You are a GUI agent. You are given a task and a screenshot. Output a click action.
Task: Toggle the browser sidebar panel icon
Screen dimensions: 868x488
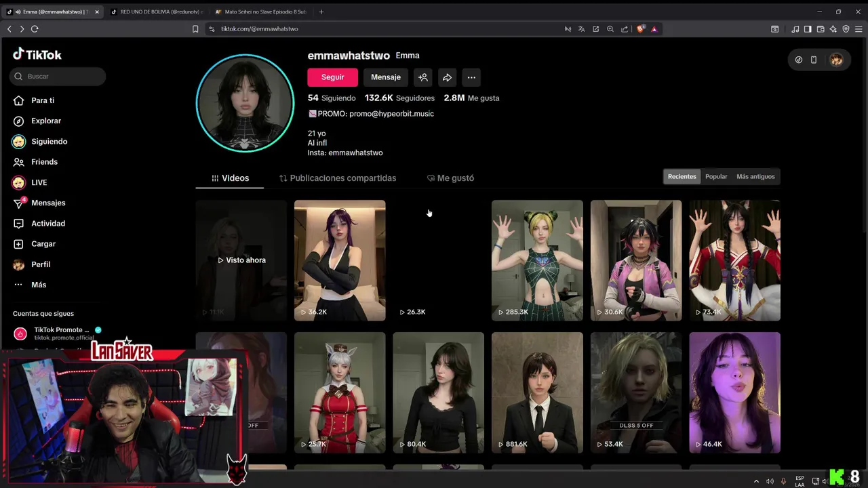808,29
